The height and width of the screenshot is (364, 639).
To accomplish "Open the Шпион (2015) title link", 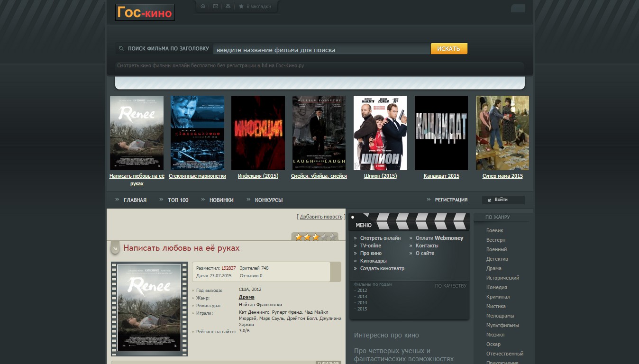I will (380, 176).
